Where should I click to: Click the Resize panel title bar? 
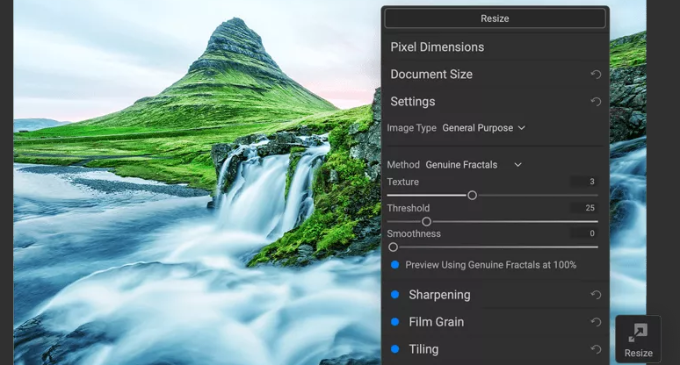[x=495, y=19]
